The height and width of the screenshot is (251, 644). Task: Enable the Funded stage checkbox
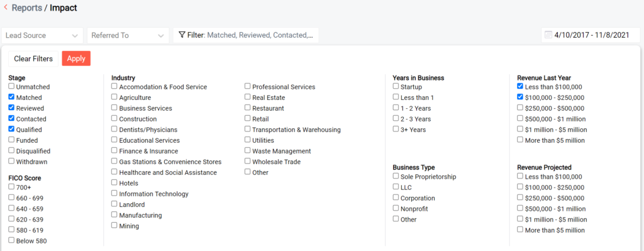11,140
